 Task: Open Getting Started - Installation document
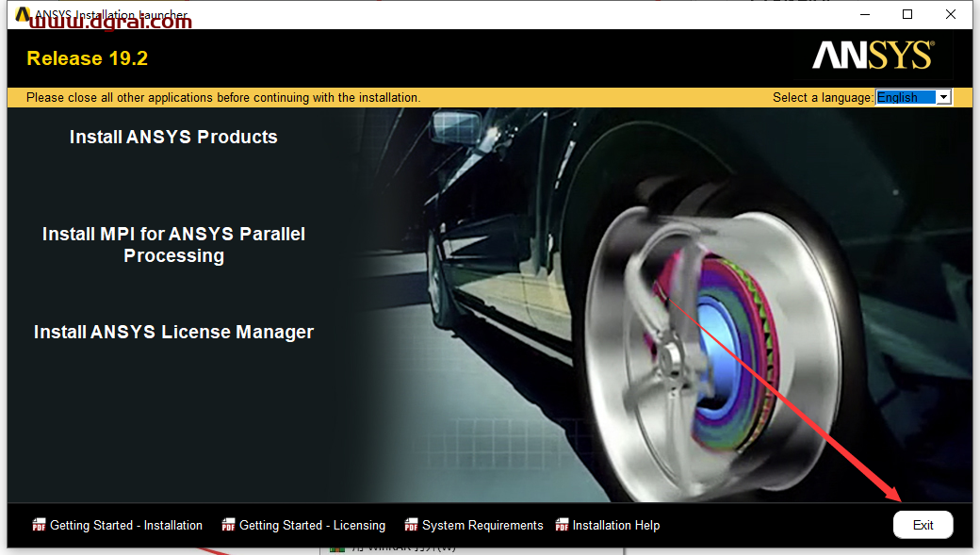pos(126,526)
